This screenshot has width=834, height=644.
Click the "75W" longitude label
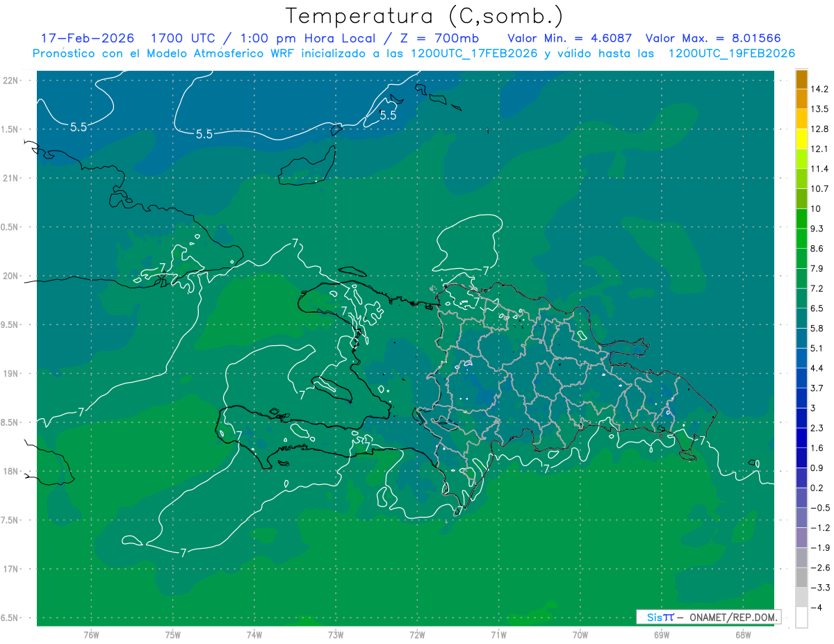click(x=173, y=635)
